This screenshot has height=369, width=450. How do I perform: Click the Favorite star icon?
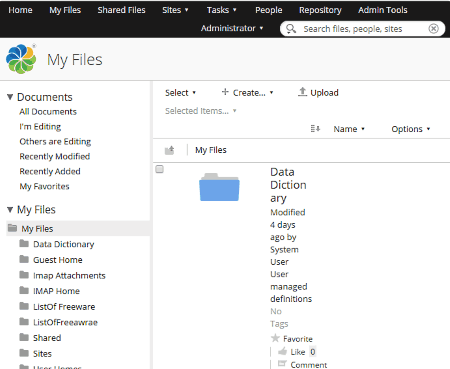pos(275,338)
